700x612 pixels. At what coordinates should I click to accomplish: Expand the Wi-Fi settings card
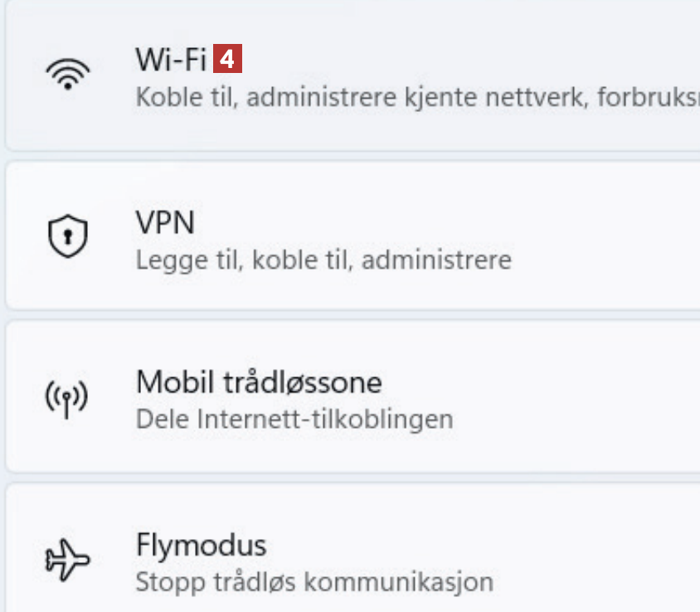pyautogui.click(x=498, y=76)
